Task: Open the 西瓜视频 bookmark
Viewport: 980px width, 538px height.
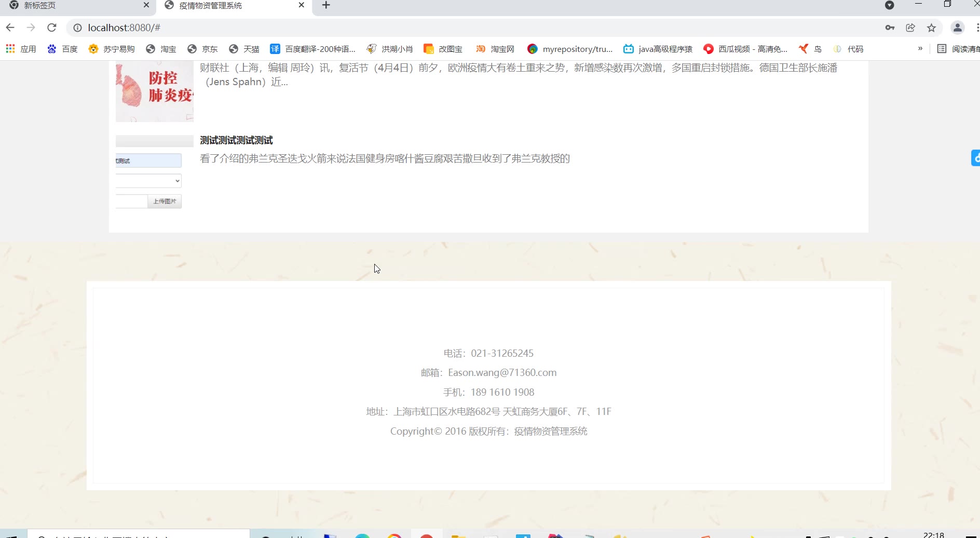Action: point(745,49)
